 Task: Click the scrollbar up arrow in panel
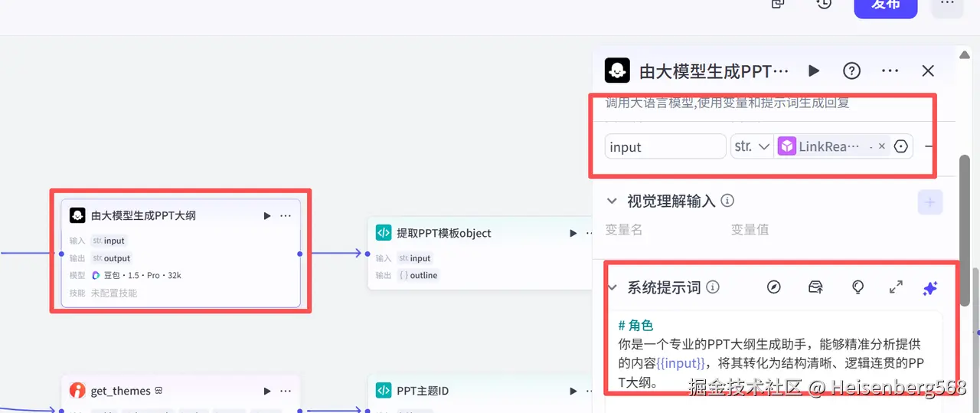(965, 53)
